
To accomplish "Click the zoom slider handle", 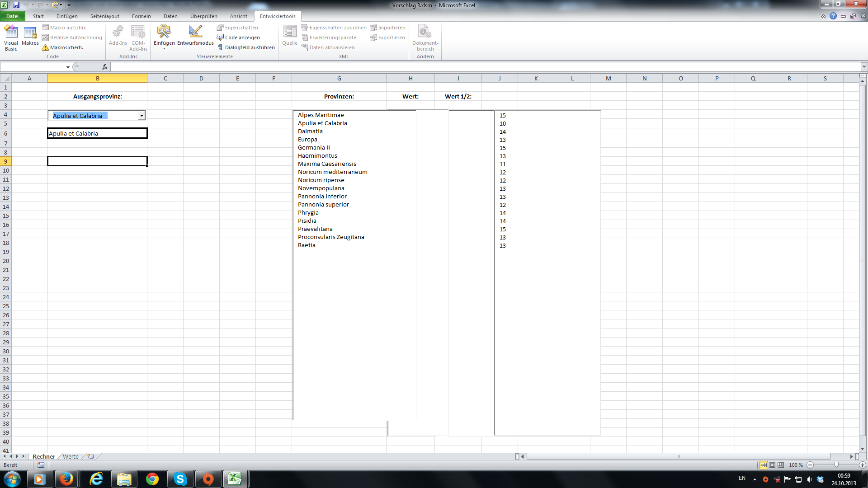I will click(836, 465).
